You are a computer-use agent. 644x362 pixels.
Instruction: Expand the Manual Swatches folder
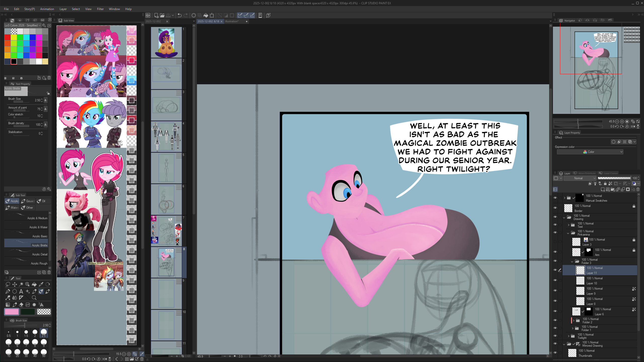(x=565, y=198)
